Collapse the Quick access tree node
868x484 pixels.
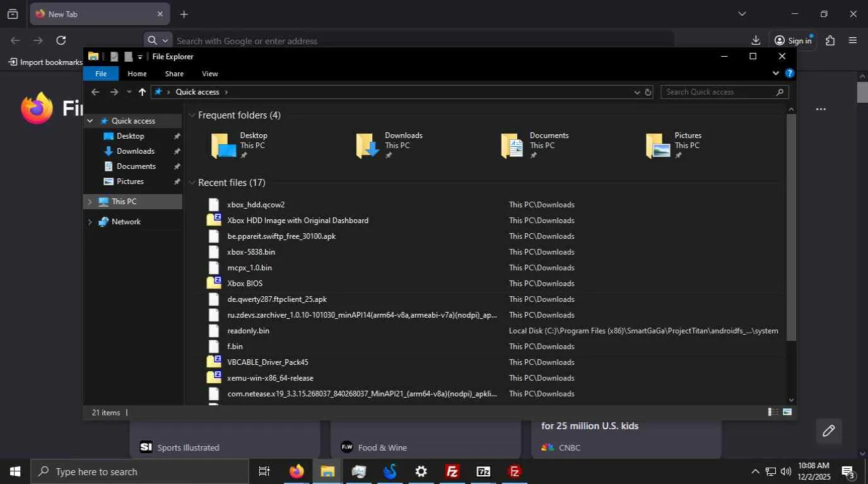pos(90,121)
